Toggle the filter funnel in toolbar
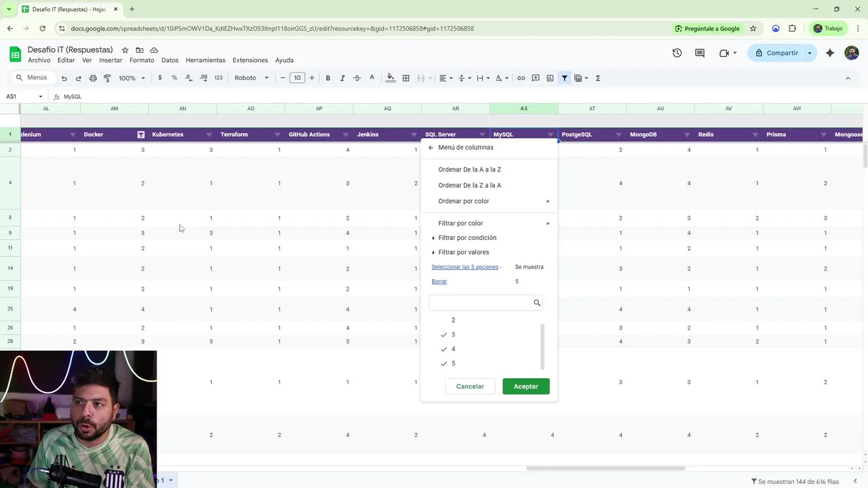This screenshot has height=488, width=868. (564, 78)
